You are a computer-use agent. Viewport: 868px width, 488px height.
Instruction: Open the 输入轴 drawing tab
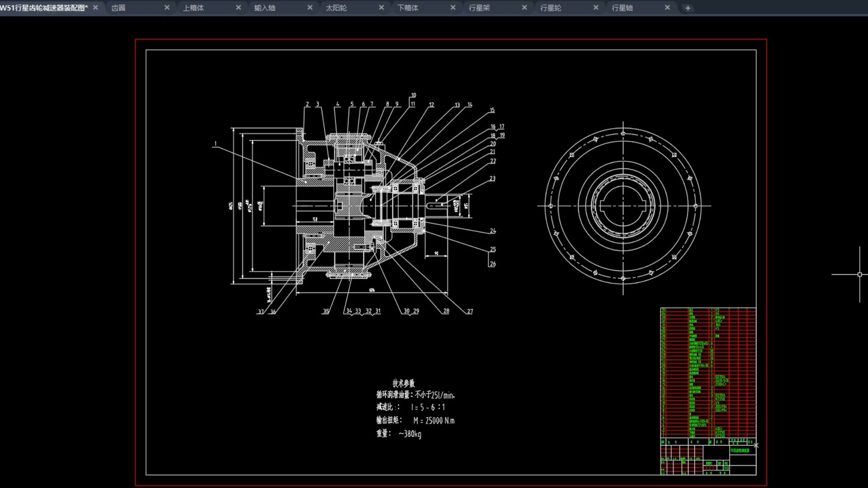(265, 8)
